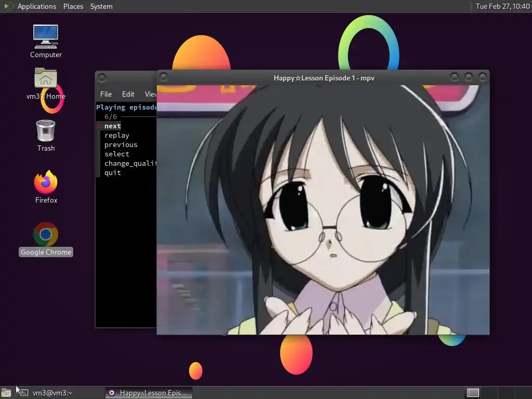Open the terminal window menu button at title bar left
Image resolution: width=532 pixels, height=399 pixels.
point(102,78)
